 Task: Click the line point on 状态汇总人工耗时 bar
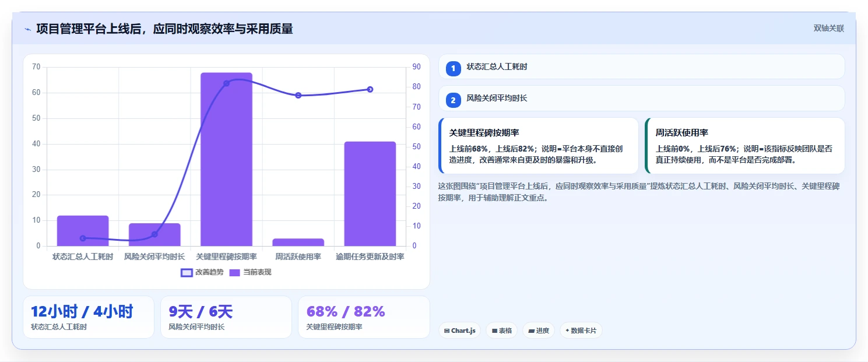pos(83,238)
